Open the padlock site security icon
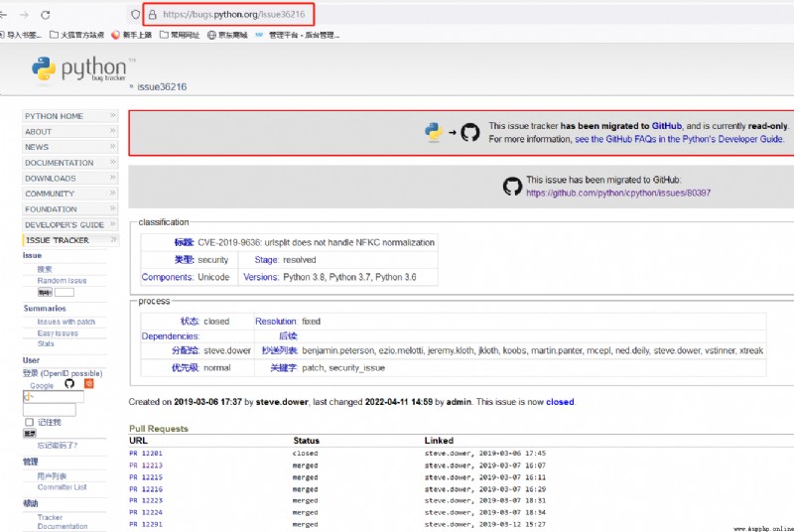Image resolution: width=794 pixels, height=532 pixels. tap(153, 15)
